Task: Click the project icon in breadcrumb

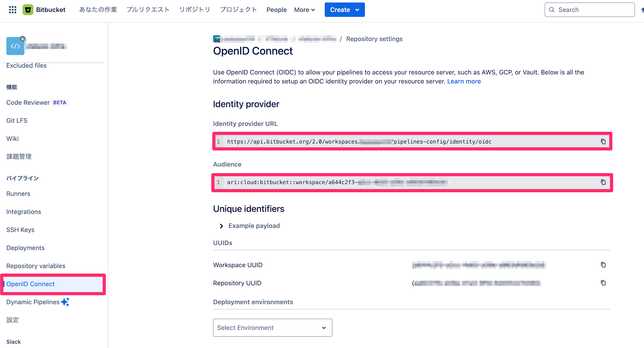Action: point(217,39)
